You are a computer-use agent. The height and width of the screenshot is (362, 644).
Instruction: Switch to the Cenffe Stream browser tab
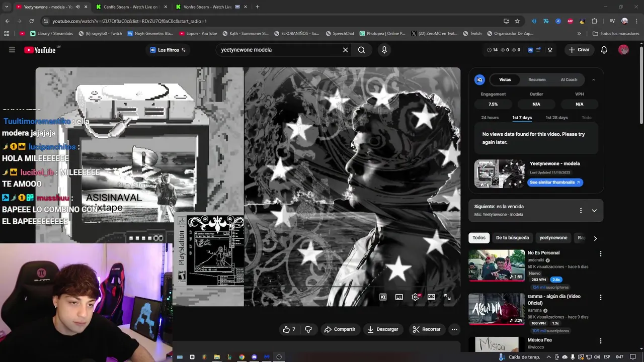coord(130,7)
